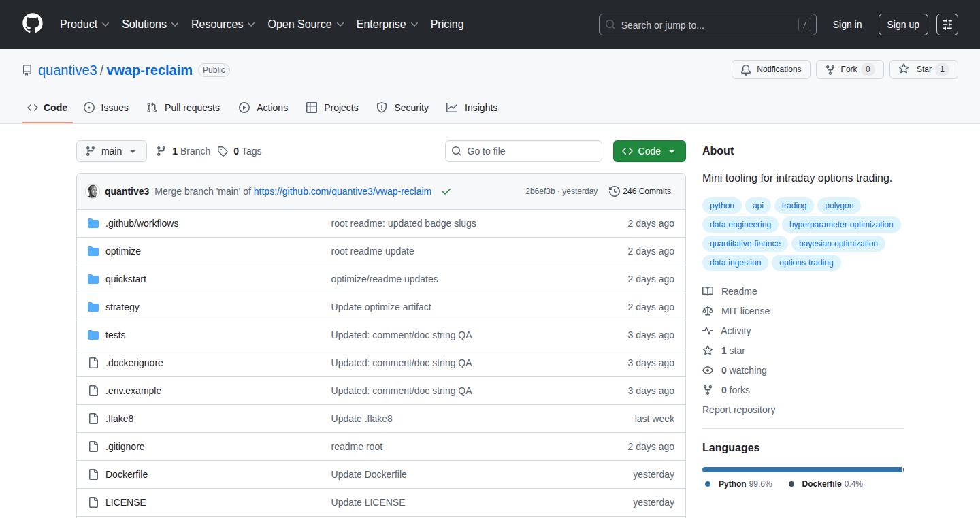Screen dimensions: 980x518
Task: Expand the Product menu
Action: (x=84, y=25)
